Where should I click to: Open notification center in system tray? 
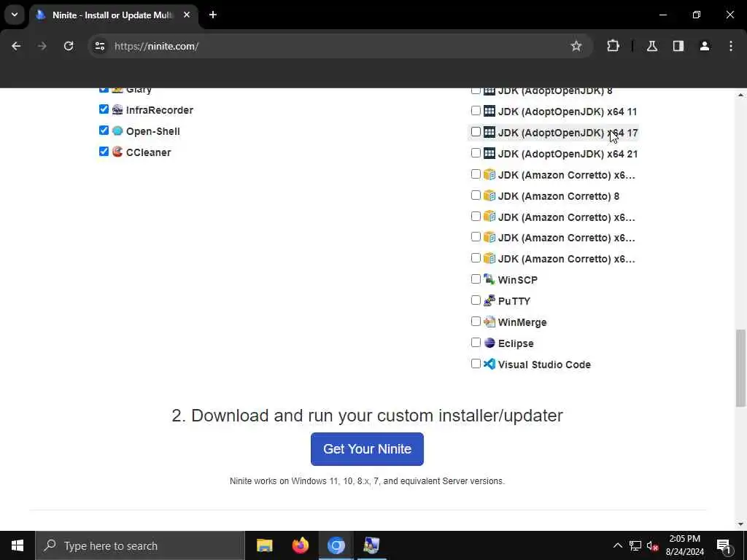(x=724, y=545)
